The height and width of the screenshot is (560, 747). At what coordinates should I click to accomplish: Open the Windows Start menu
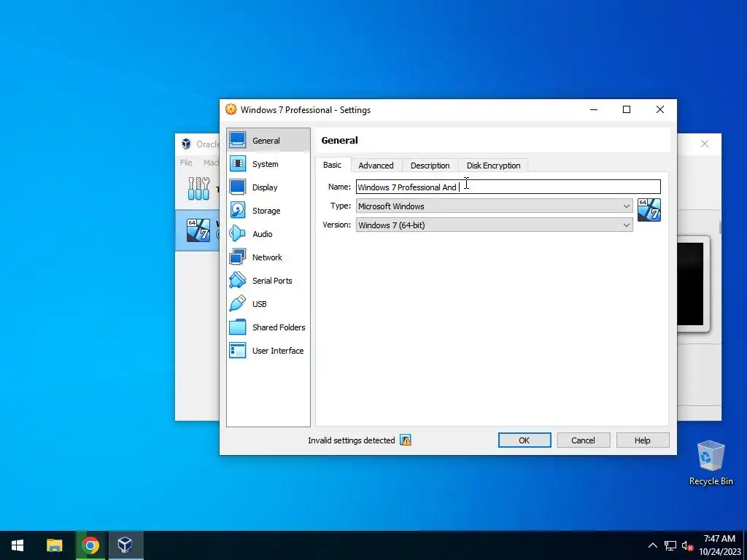(x=18, y=545)
